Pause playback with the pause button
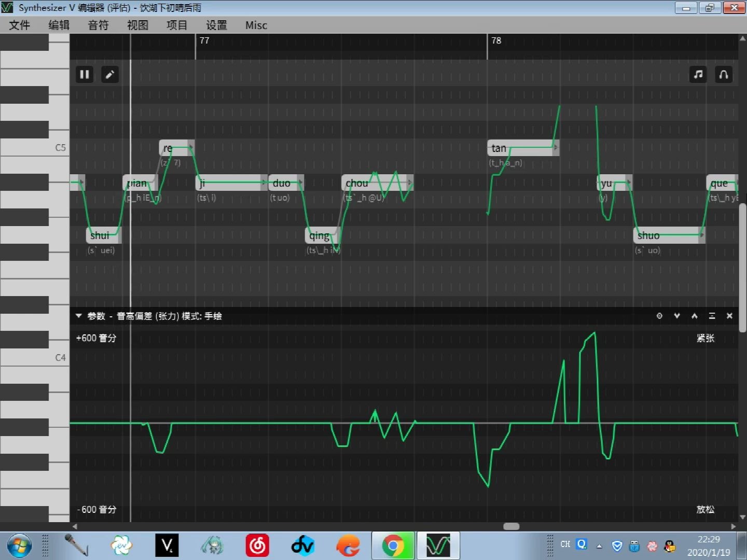Screen dimensions: 747x560 (x=84, y=75)
